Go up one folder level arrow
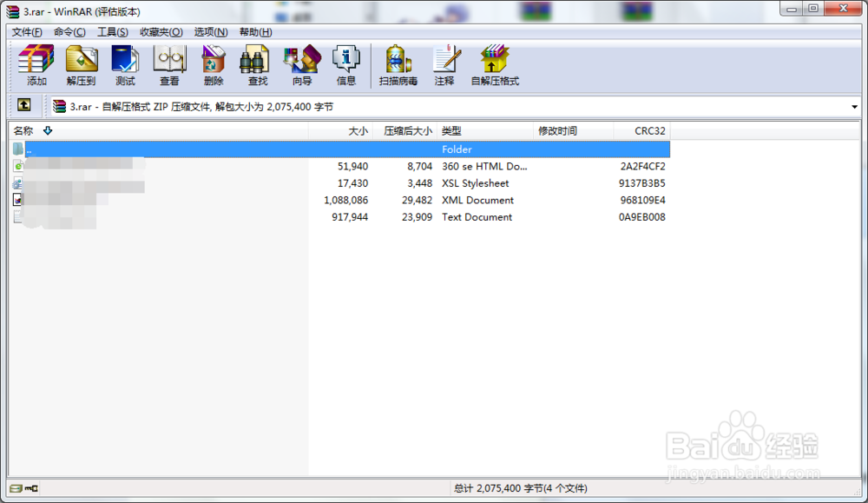This screenshot has height=503, width=868. [23, 105]
